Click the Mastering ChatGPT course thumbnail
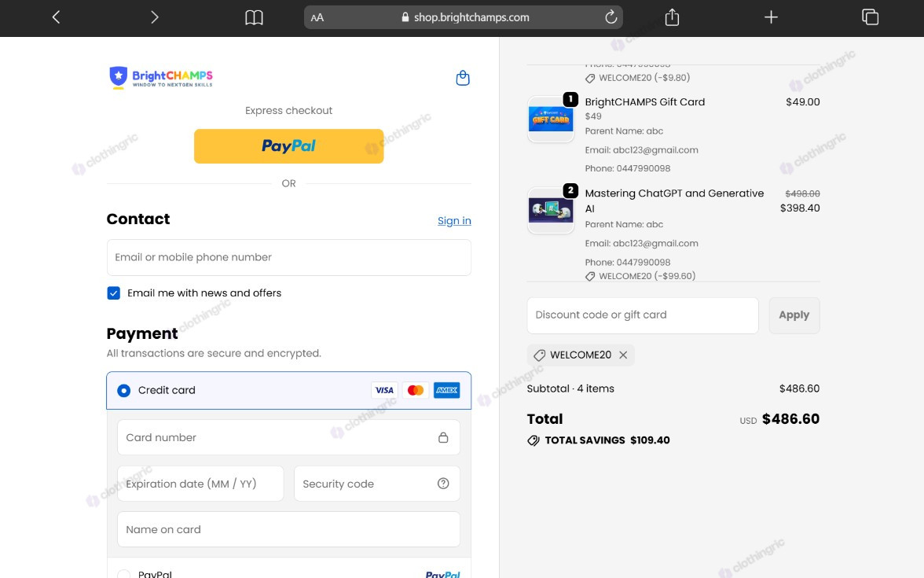Screen dimensions: 924x578 [x=551, y=211]
